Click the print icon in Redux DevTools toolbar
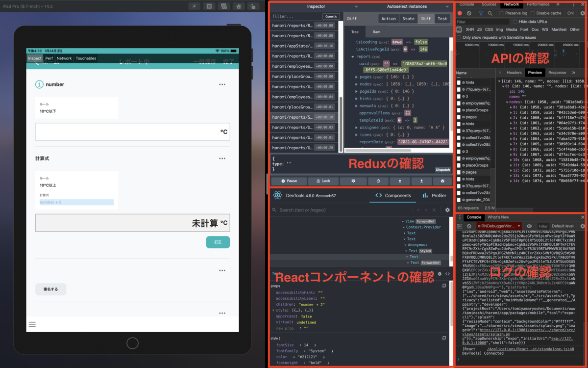This screenshot has height=368, width=588. pyautogui.click(x=443, y=181)
